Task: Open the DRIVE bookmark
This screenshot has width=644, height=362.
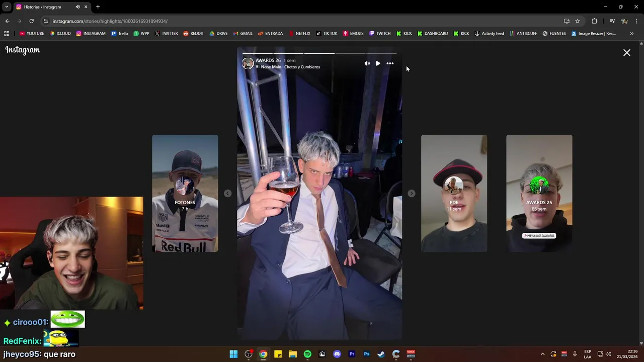Action: point(218,33)
